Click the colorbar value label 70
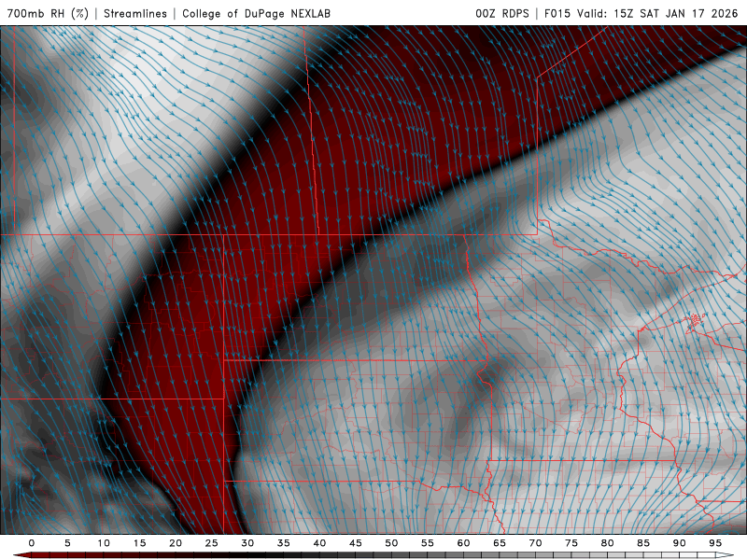The height and width of the screenshot is (560, 747). (x=535, y=543)
